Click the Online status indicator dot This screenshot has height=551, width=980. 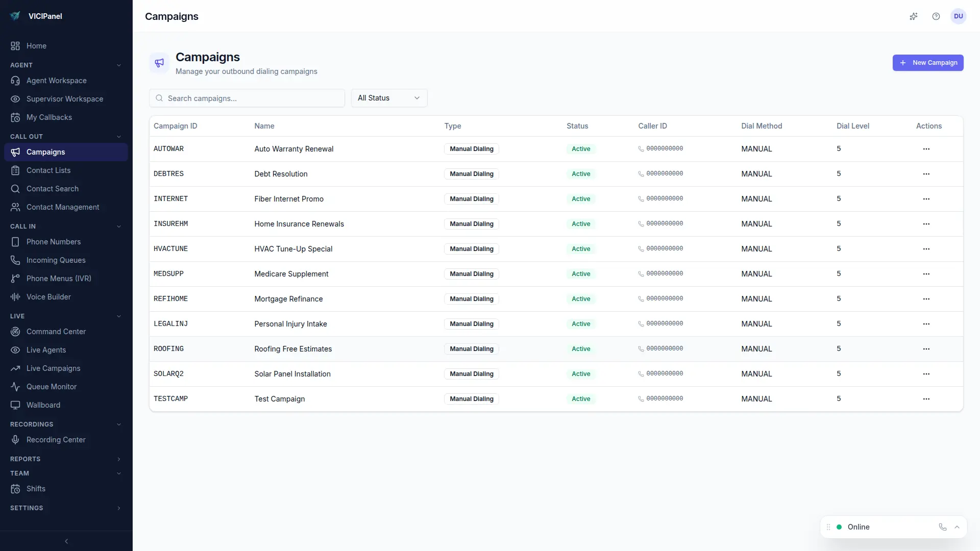click(838, 527)
